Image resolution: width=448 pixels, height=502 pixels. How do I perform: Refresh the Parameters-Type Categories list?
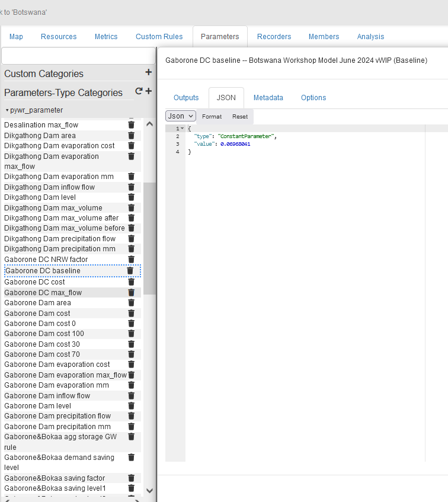[139, 91]
